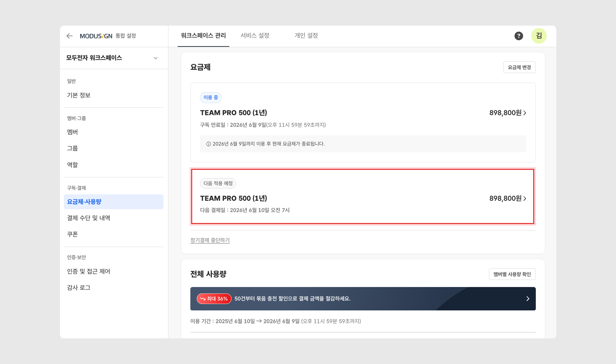616x364 pixels.
Task: Click the 김 profile avatar
Action: coord(539,36)
